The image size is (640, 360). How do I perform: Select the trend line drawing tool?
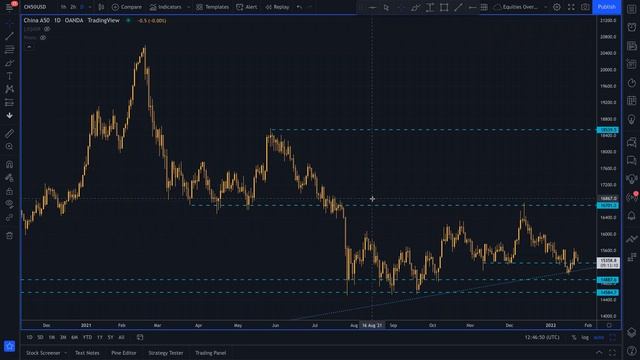coord(9,36)
